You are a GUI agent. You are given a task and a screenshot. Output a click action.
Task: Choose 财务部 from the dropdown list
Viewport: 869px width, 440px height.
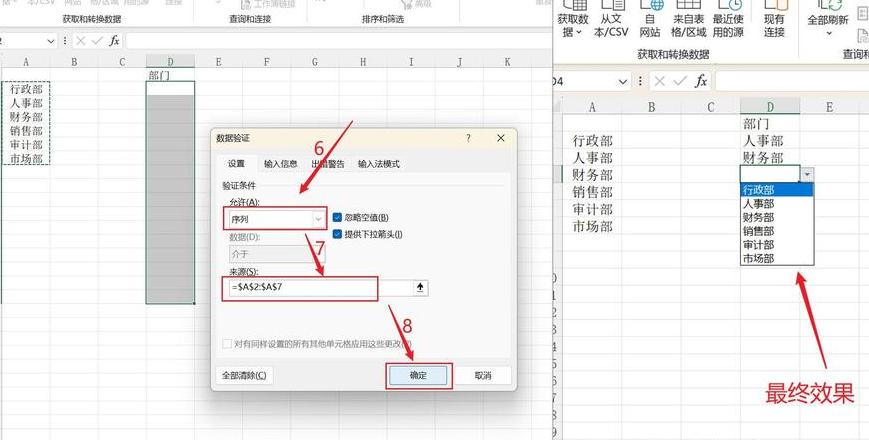pos(777,217)
